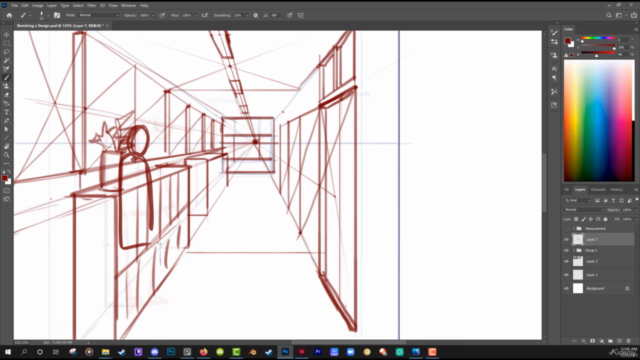Open the Opacity dropdown in options bar
The image size is (640, 360).
pos(153,16)
